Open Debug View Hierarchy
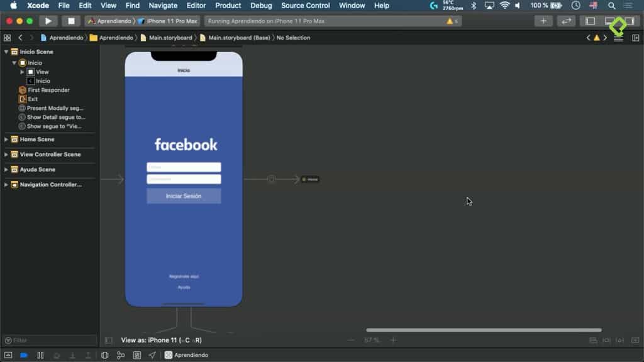This screenshot has height=362, width=644. [x=105, y=355]
